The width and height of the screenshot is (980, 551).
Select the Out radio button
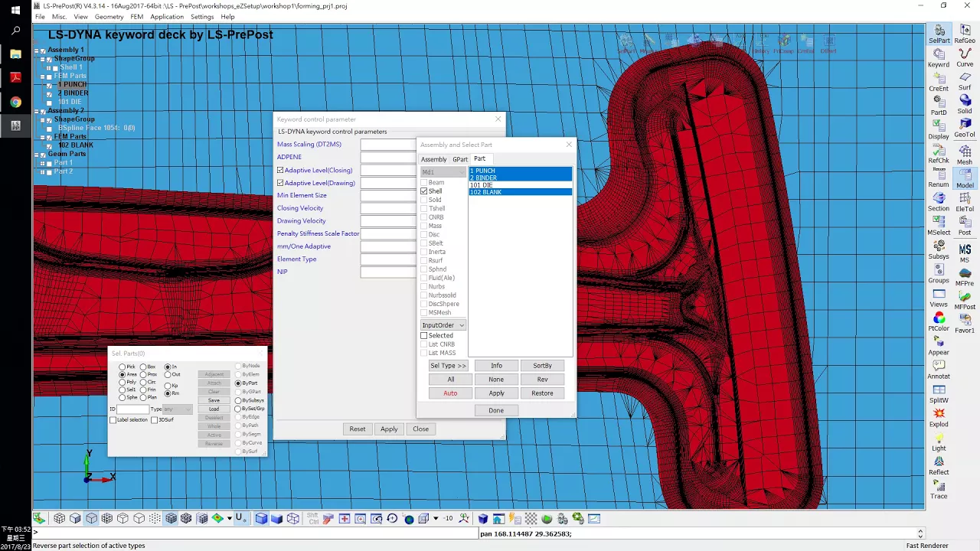pyautogui.click(x=168, y=374)
